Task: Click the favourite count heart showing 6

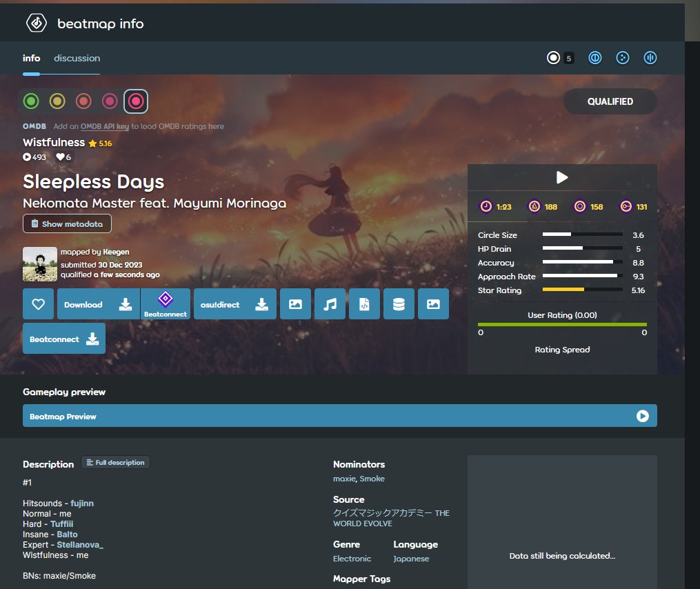Action: click(60, 157)
